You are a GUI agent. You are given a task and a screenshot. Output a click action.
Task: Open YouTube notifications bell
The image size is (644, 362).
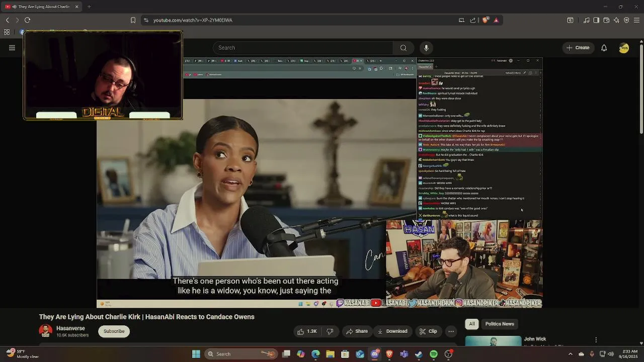click(x=604, y=48)
